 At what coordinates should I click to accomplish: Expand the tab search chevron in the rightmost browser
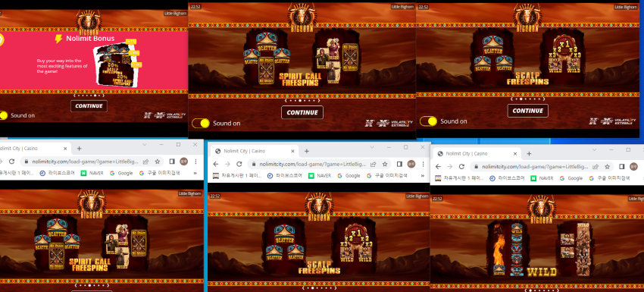[594, 149]
